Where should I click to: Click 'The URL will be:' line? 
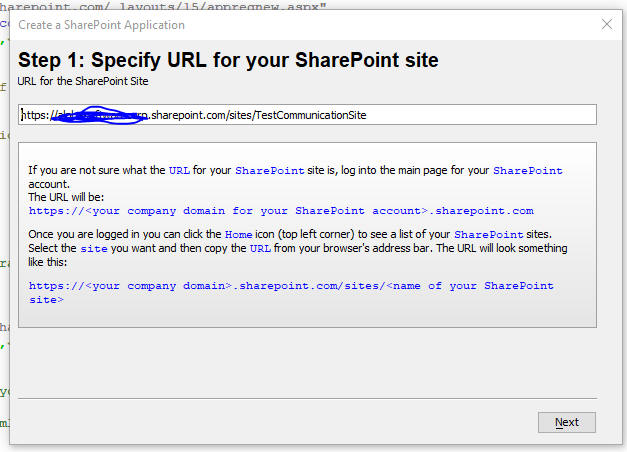[66, 197]
